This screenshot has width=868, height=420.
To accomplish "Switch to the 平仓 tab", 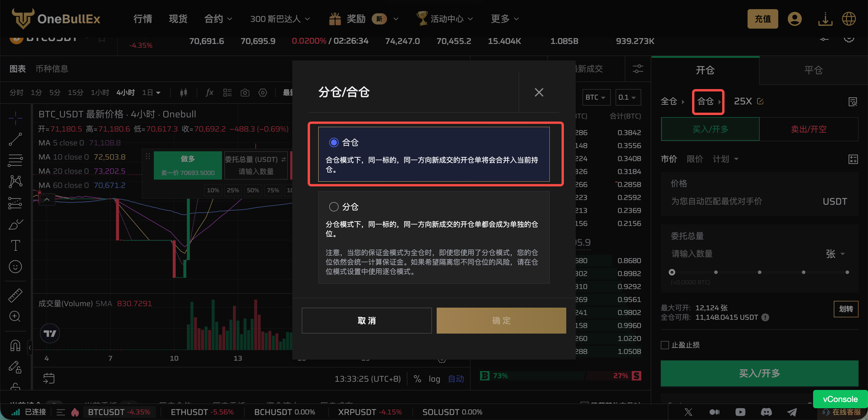I will click(813, 70).
